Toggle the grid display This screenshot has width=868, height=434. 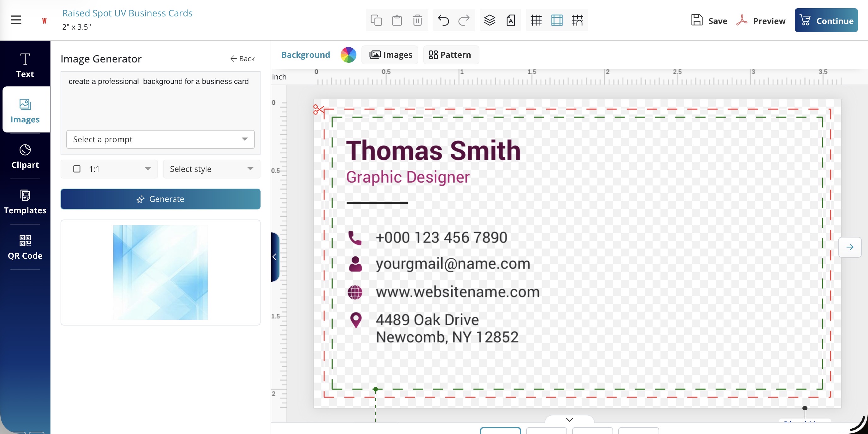[x=536, y=20]
